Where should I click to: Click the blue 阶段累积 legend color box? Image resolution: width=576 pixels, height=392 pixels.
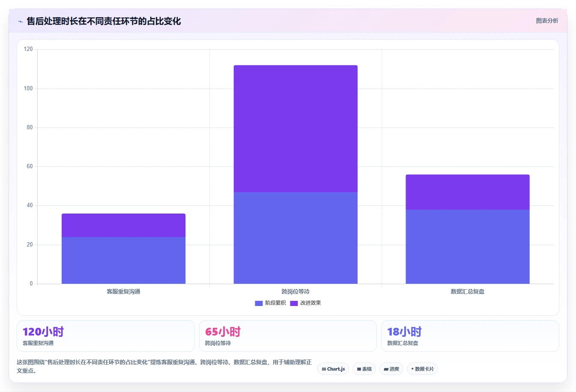click(x=259, y=303)
